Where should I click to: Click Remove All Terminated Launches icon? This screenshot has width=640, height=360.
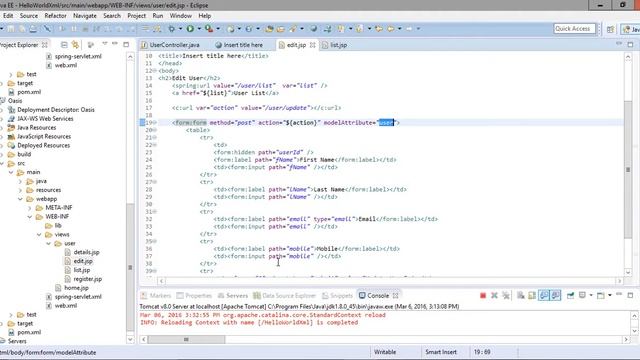[506, 295]
